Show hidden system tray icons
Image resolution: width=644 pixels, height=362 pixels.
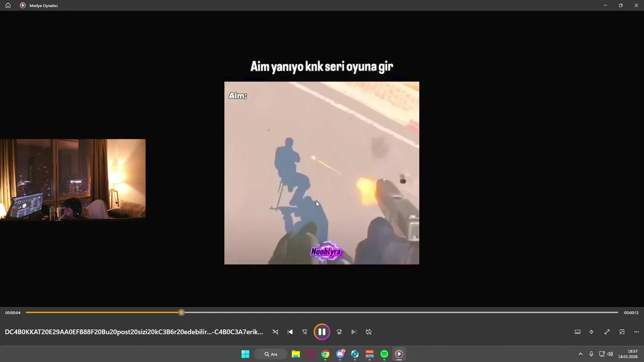(580, 354)
